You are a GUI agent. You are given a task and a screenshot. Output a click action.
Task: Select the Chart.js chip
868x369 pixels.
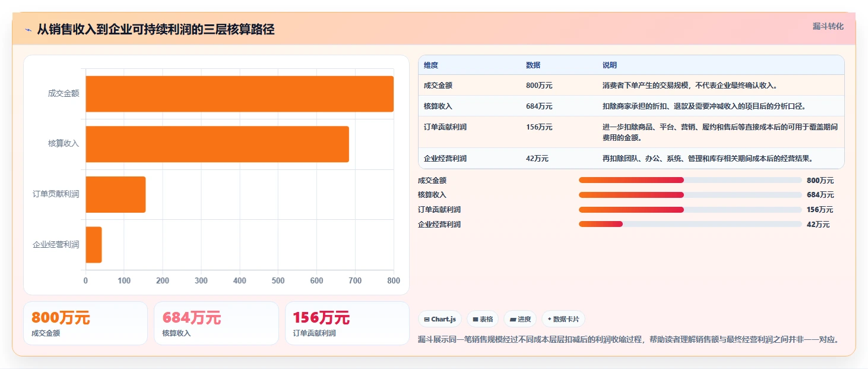[x=440, y=319]
